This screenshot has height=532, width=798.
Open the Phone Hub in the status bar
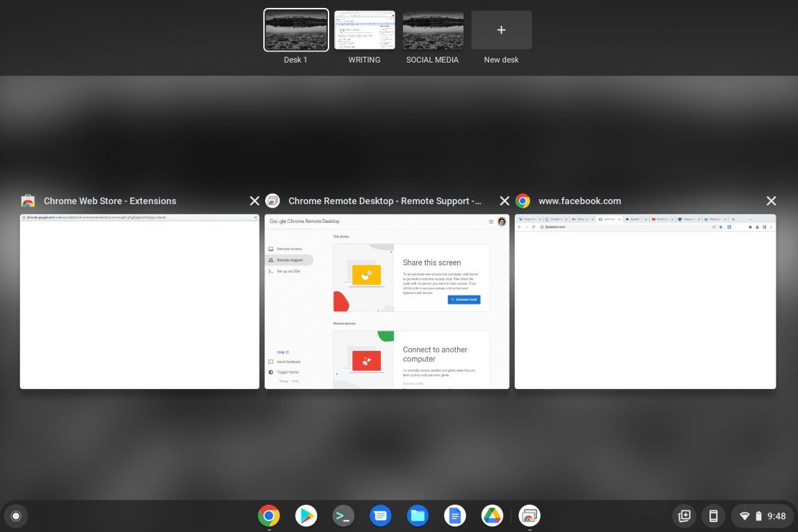(x=713, y=515)
